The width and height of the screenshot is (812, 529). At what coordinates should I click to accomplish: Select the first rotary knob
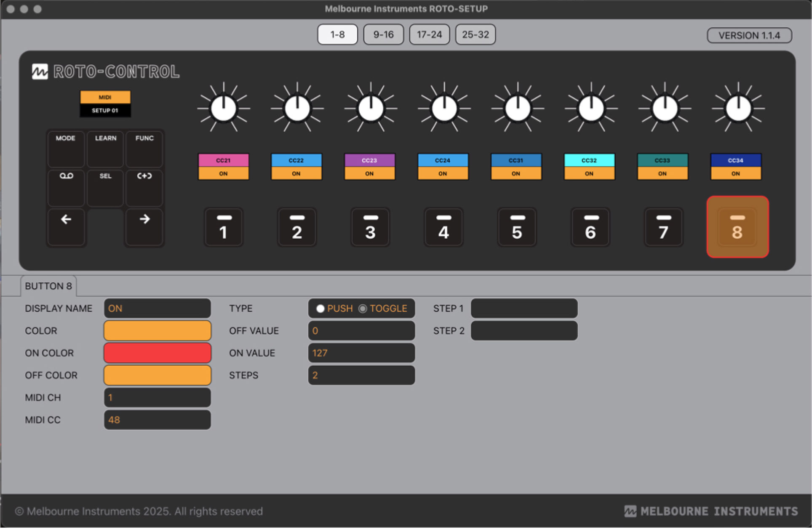[224, 108]
